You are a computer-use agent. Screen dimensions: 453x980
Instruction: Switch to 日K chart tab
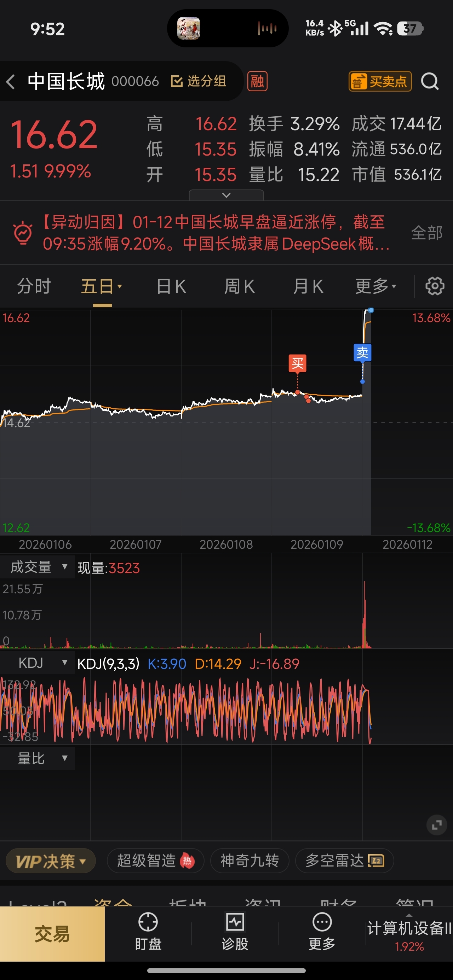(x=171, y=286)
